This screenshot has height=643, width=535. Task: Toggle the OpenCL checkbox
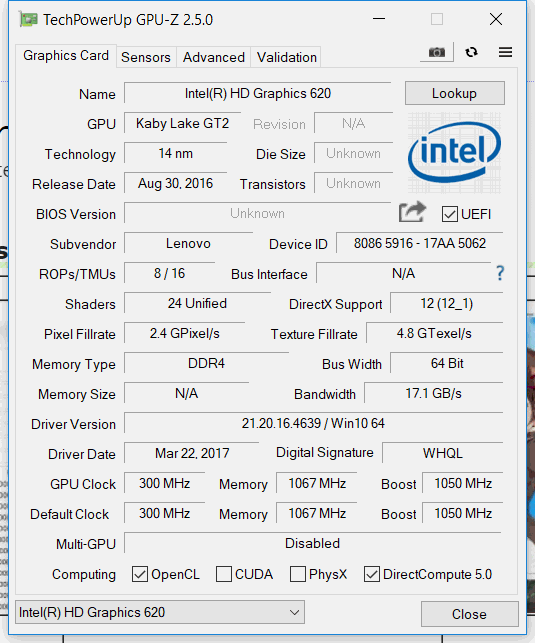click(139, 574)
